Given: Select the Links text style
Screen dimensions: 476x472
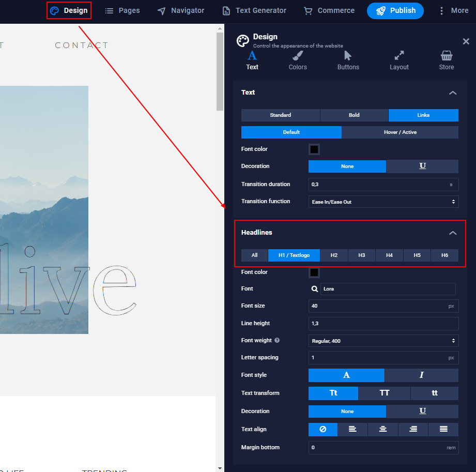Looking at the screenshot, I should coord(423,115).
